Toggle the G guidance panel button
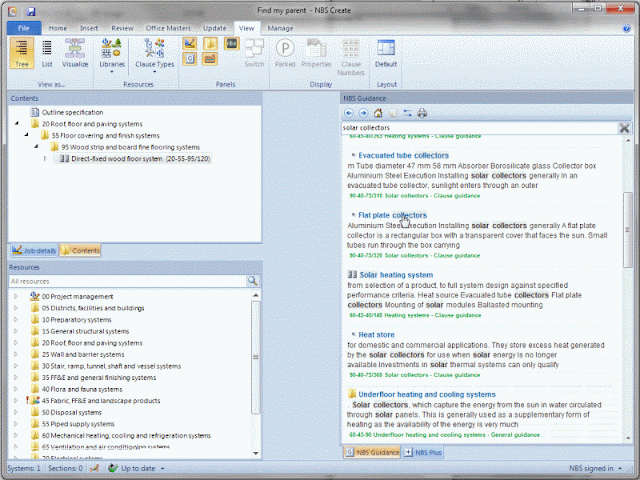 [x=190, y=59]
